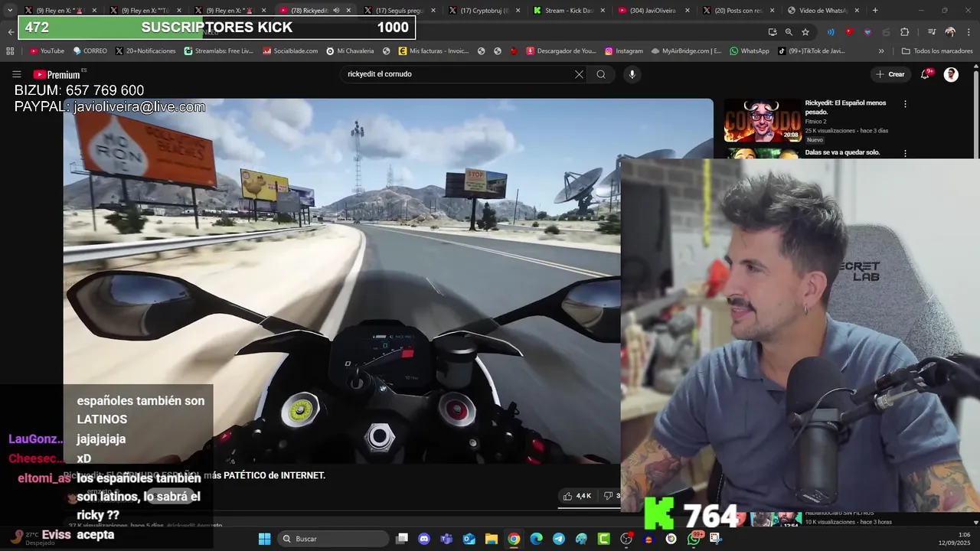Open the YouTube notifications bell
The image size is (980, 551).
(x=926, y=74)
